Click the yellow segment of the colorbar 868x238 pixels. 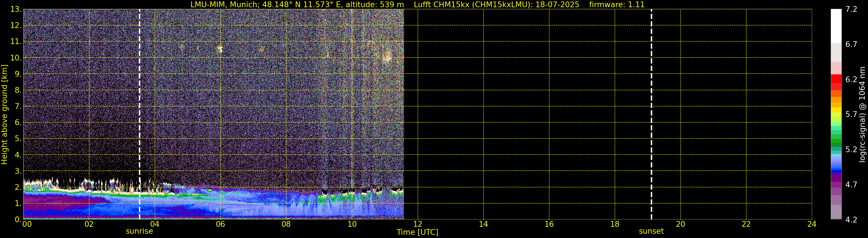point(836,110)
